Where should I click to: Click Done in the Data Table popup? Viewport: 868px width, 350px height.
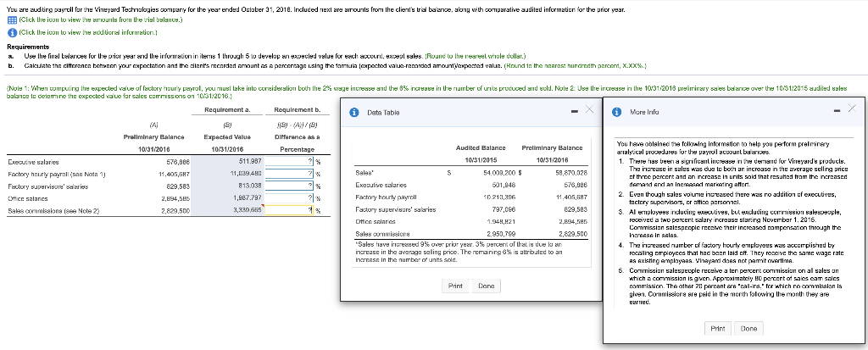pyautogui.click(x=486, y=286)
